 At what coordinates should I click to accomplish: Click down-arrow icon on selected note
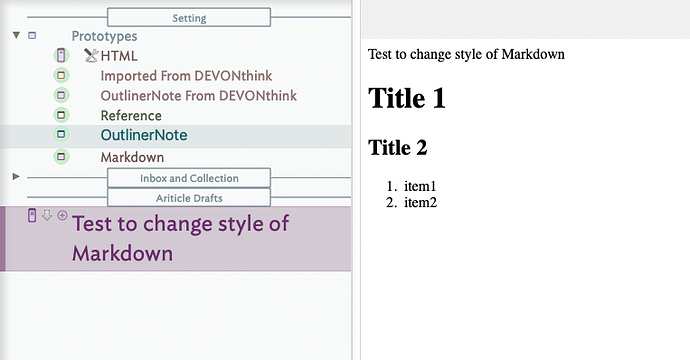point(47,215)
